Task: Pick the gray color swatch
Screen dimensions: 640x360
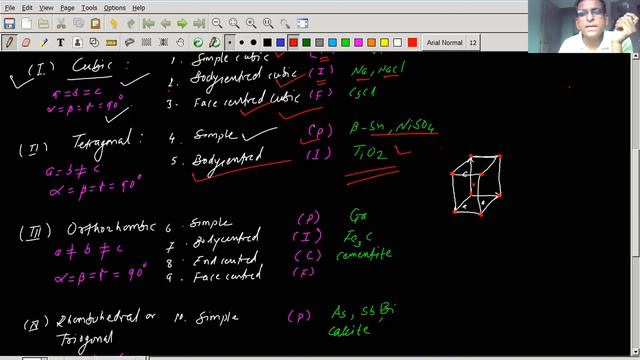Action: pos(320,42)
